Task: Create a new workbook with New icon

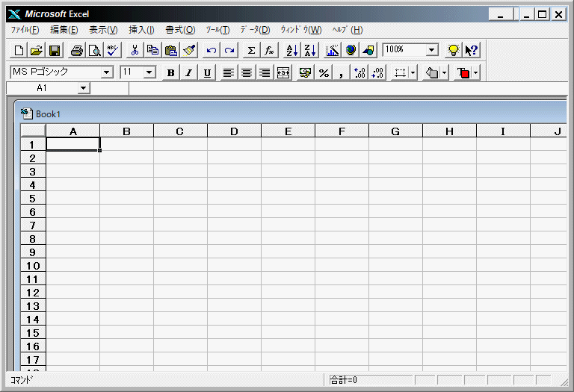Action: tap(18, 50)
